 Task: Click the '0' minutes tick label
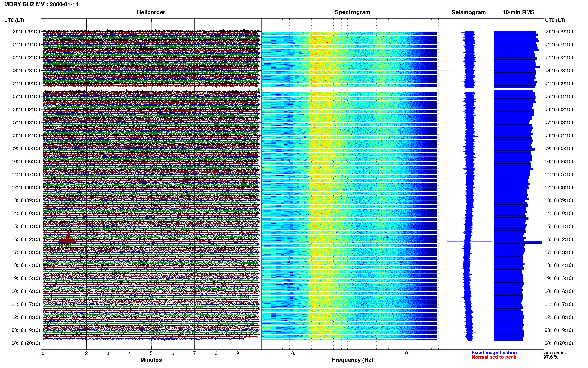point(43,353)
